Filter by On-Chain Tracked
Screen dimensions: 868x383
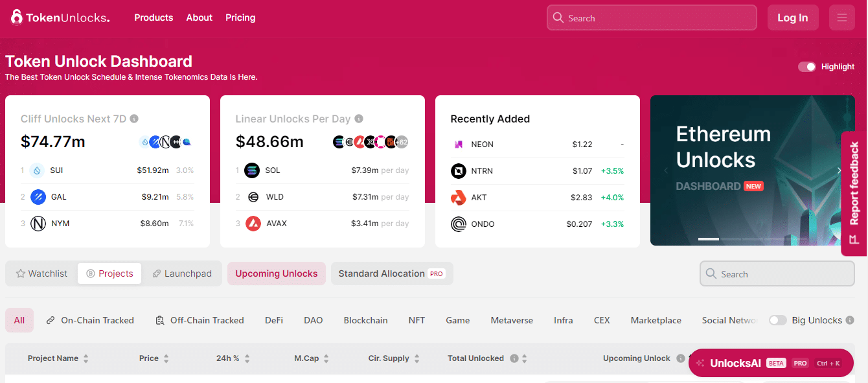(x=90, y=320)
